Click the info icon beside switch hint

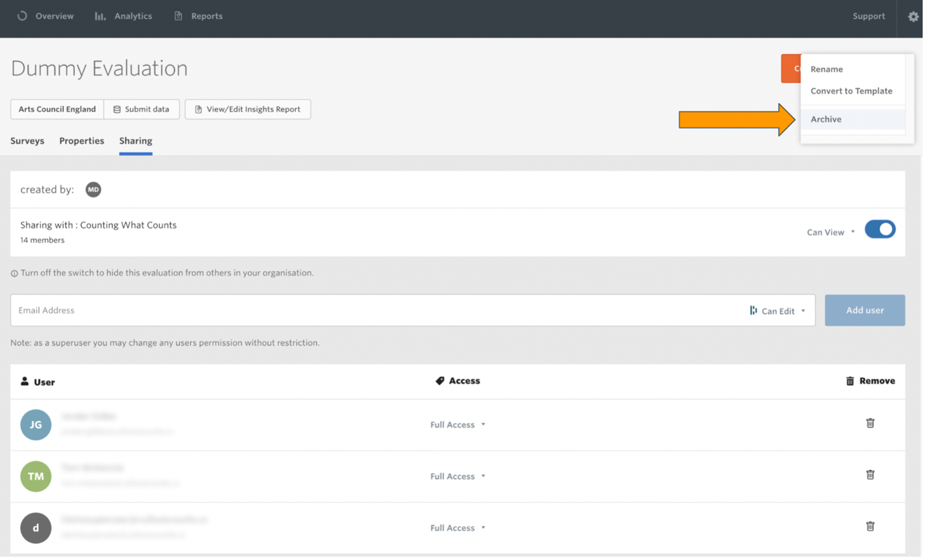tap(14, 275)
